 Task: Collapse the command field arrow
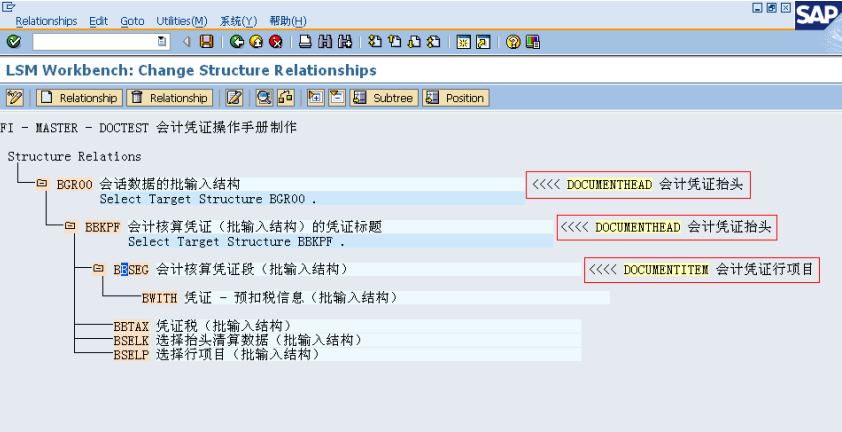pyautogui.click(x=187, y=42)
